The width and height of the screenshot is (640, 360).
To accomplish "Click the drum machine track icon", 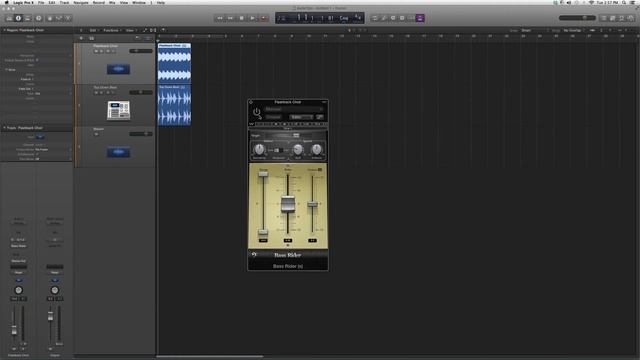I will pyautogui.click(x=118, y=111).
